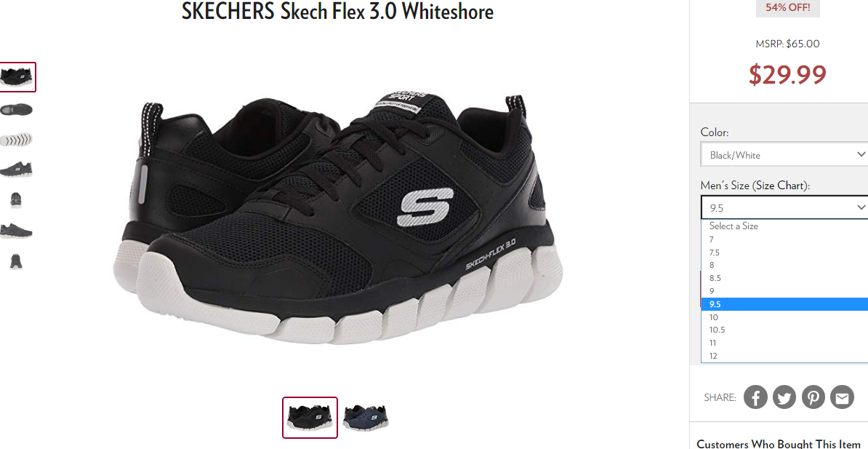The image size is (868, 449).
Task: Select the black/white shoe color swatch
Action: (x=310, y=418)
